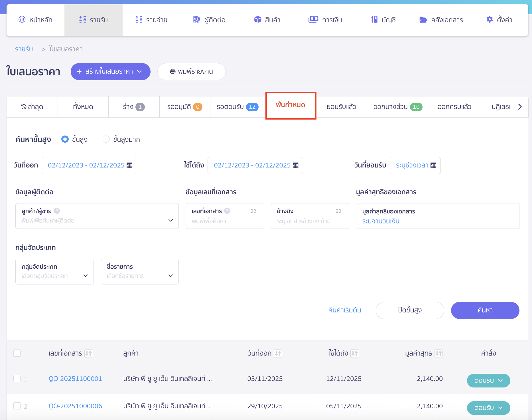
Task: Click the calendar icon in ใช้ได้ถึง field
Action: pyautogui.click(x=296, y=165)
